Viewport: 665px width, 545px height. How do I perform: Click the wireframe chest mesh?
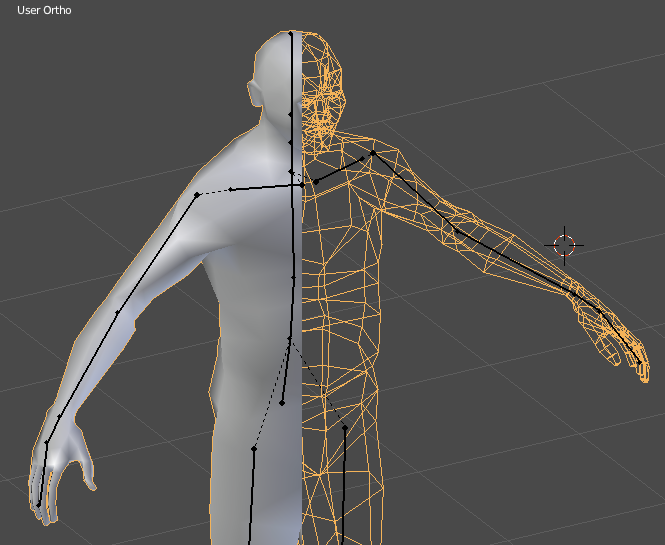coord(345,240)
